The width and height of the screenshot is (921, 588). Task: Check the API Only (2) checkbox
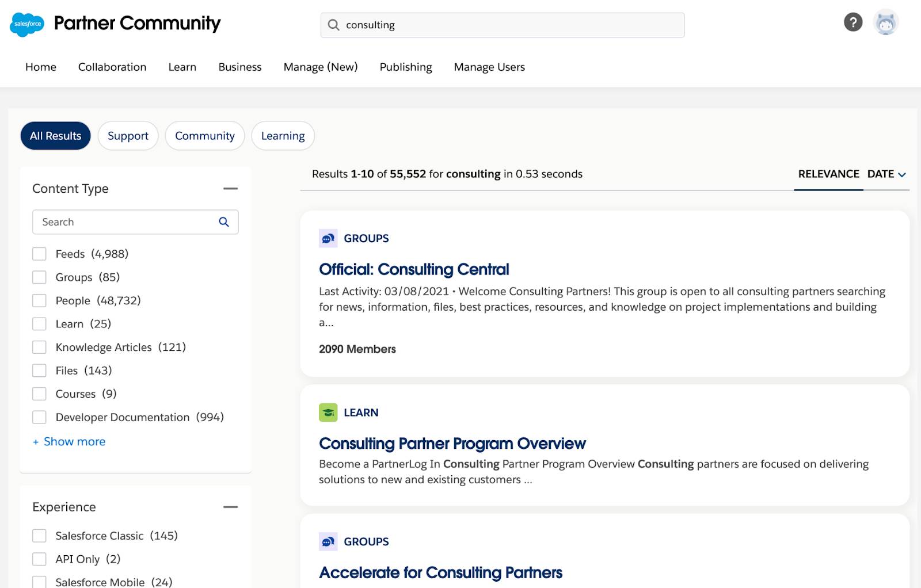(39, 559)
